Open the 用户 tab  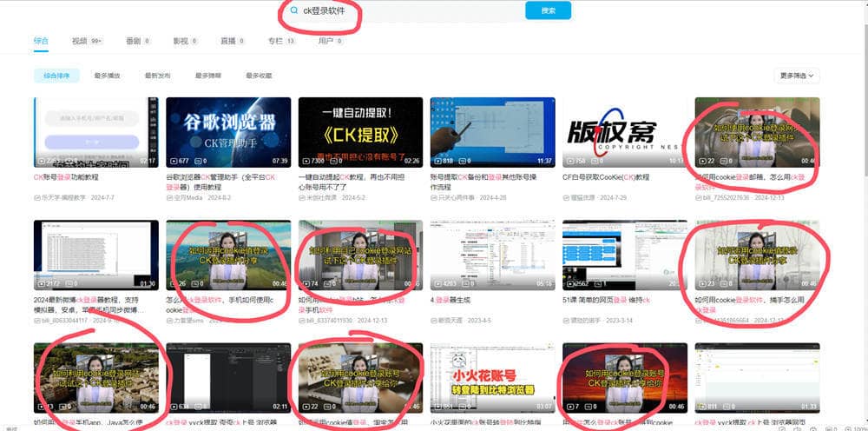[x=331, y=41]
